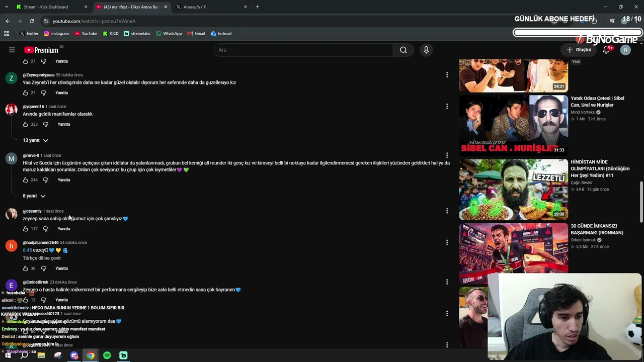
Task: Open the KICK bookmark
Action: pos(110,34)
